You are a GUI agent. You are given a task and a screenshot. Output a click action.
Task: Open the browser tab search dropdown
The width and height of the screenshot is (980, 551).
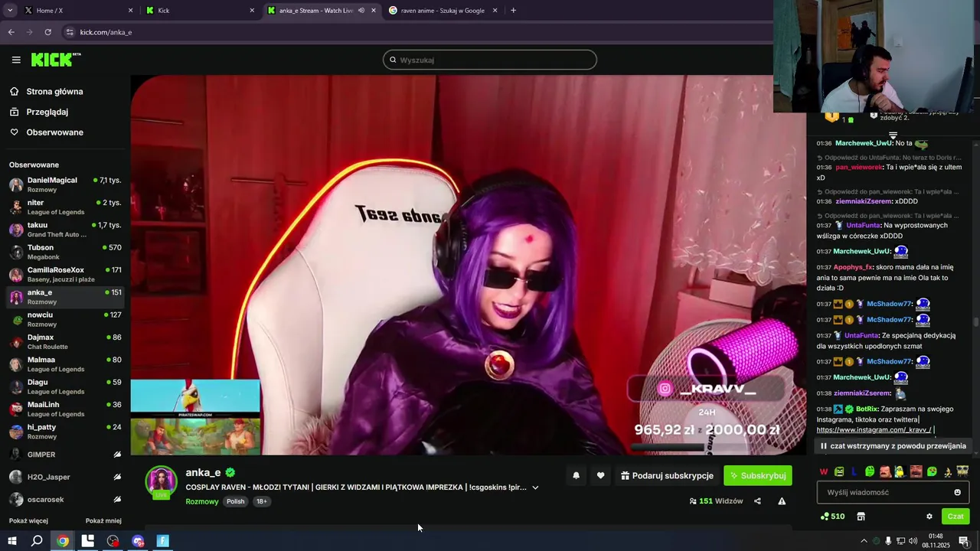pos(10,11)
